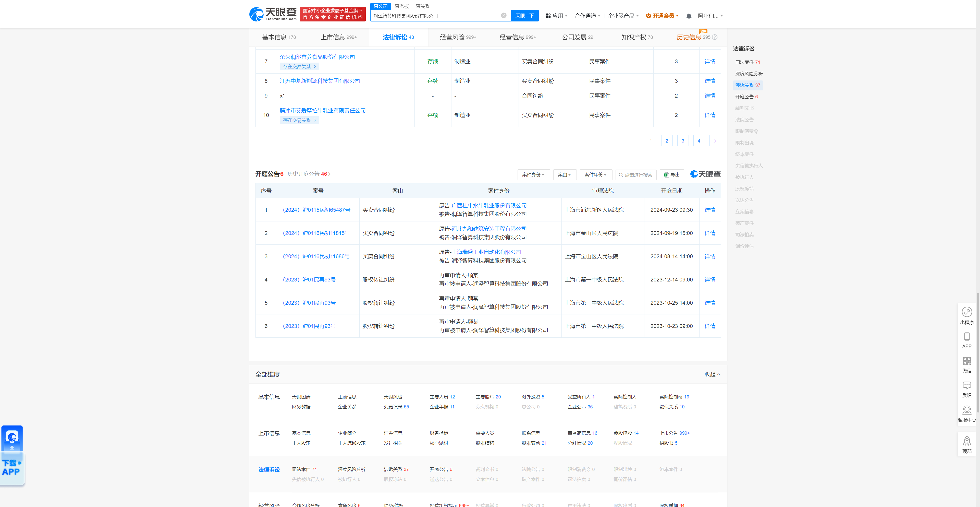View 详情 for 2023-10-23 09:00 hearing
The width and height of the screenshot is (980, 507).
point(709,326)
